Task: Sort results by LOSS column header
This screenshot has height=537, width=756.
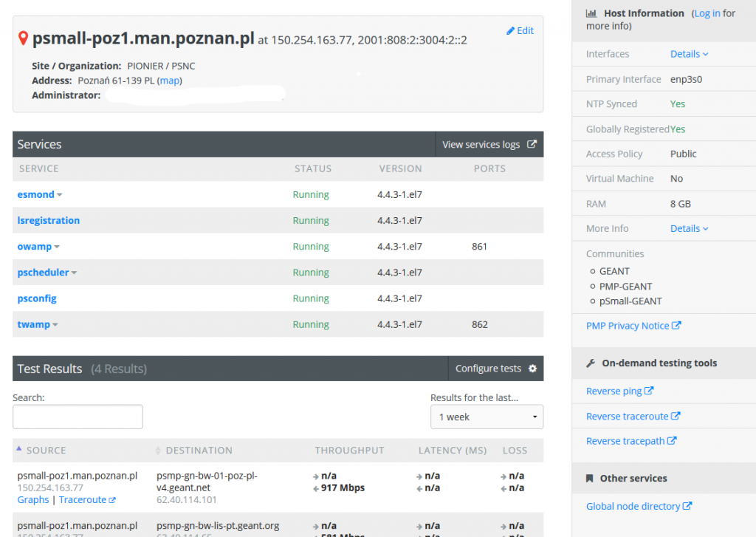Action: pos(515,451)
